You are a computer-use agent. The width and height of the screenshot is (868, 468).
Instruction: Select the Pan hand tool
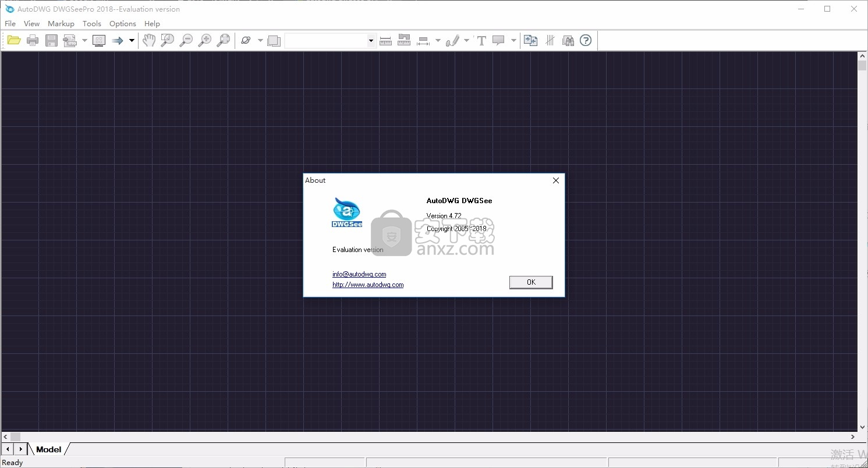click(x=149, y=40)
